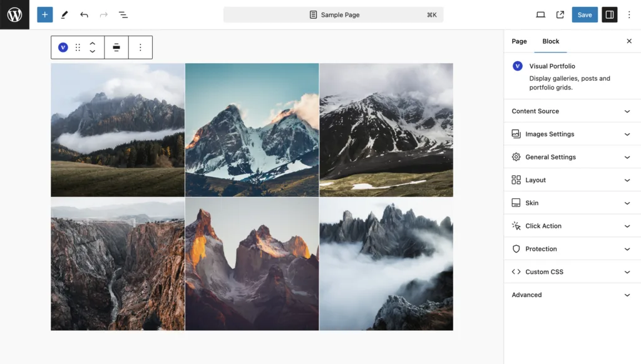Screen dimensions: 641x364
Task: Click the Protection shield icon
Action: tap(516, 249)
